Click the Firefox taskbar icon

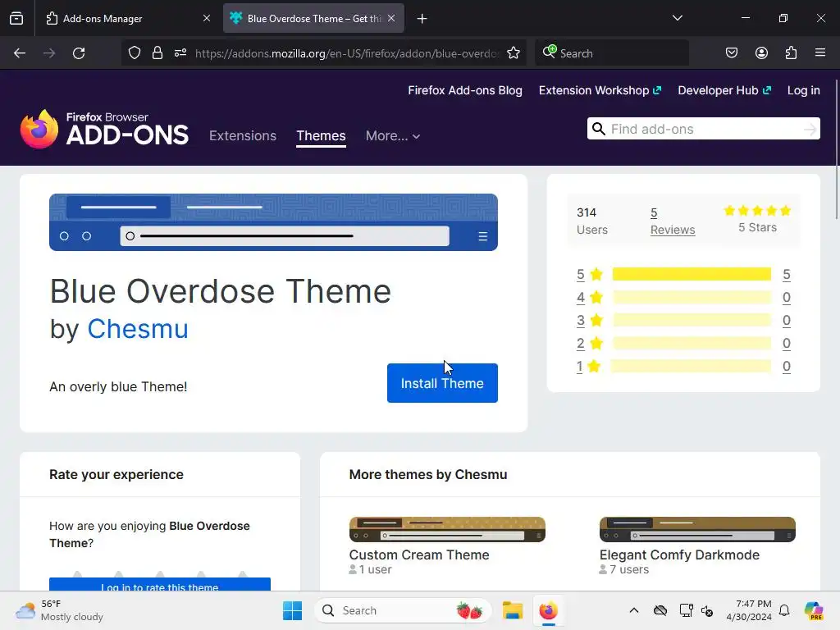click(548, 610)
